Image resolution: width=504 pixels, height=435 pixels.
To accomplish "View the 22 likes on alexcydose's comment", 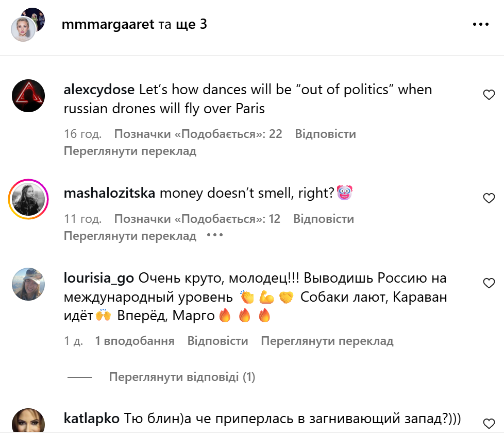I will click(198, 134).
